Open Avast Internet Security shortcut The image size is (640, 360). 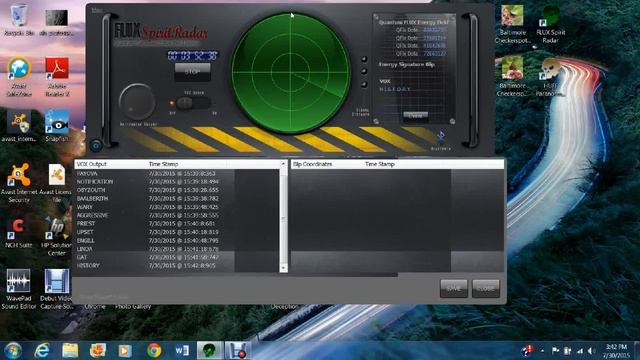pos(19,182)
